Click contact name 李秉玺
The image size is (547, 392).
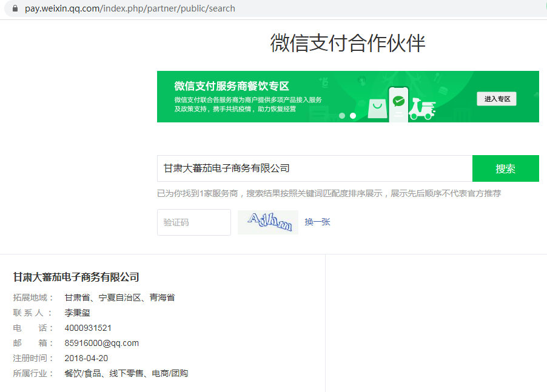(x=78, y=313)
